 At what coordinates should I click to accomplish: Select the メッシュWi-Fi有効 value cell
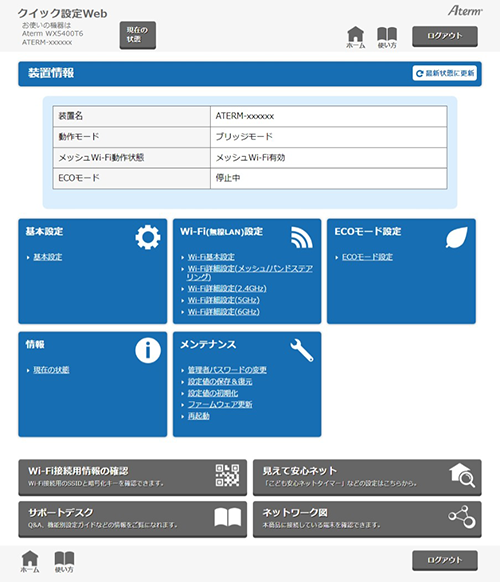click(x=329, y=157)
